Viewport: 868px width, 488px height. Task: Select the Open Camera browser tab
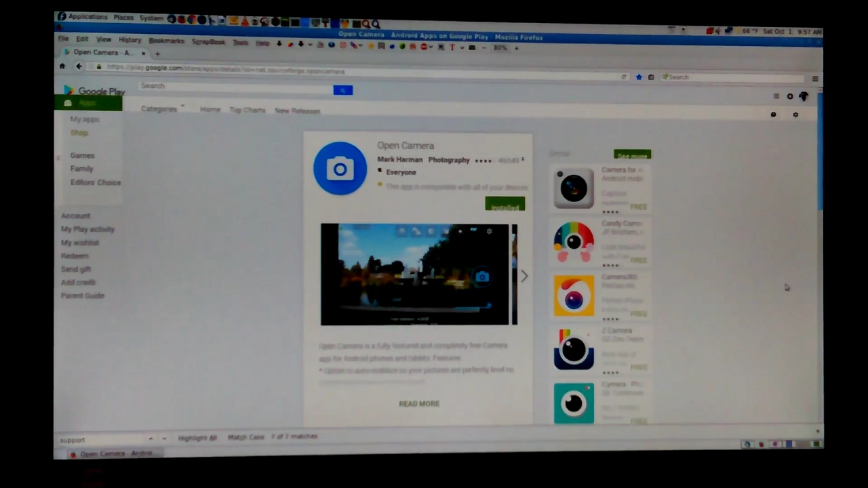(x=103, y=52)
